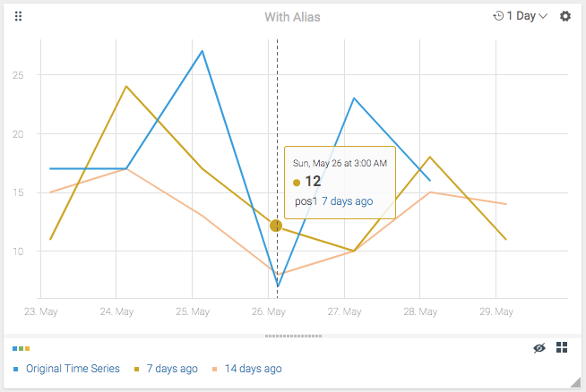Click the three-color legend squares icon

pos(22,348)
